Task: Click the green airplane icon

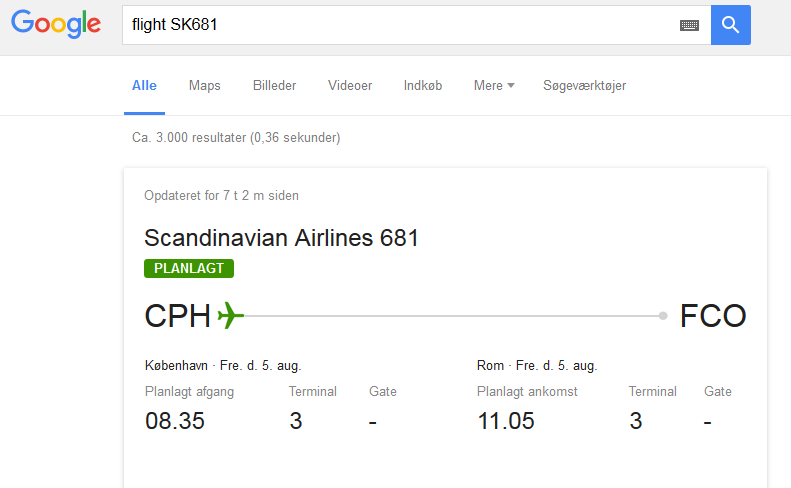Action: tap(230, 316)
